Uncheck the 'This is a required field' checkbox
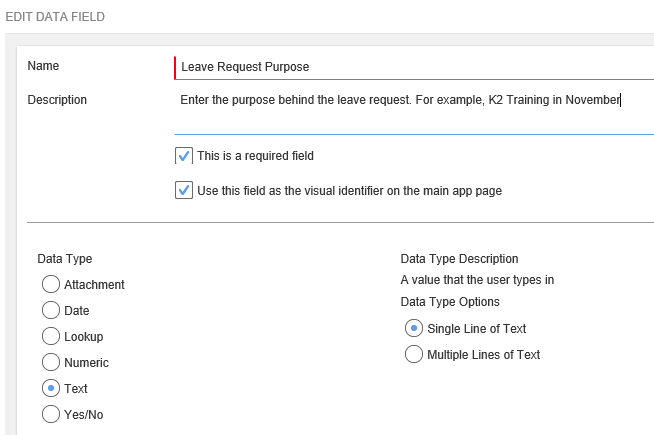Image resolution: width=654 pixels, height=435 pixels. click(184, 156)
